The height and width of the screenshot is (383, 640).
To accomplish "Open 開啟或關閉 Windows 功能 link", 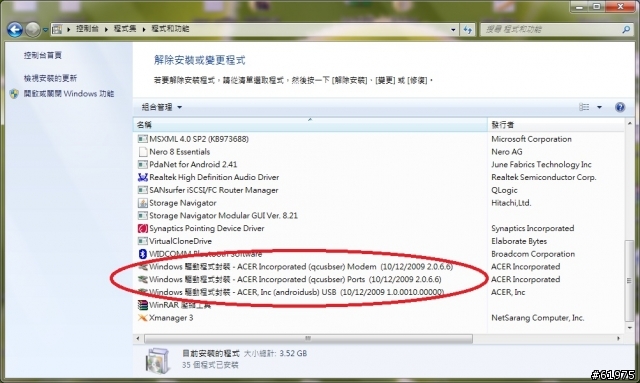I will [x=69, y=94].
